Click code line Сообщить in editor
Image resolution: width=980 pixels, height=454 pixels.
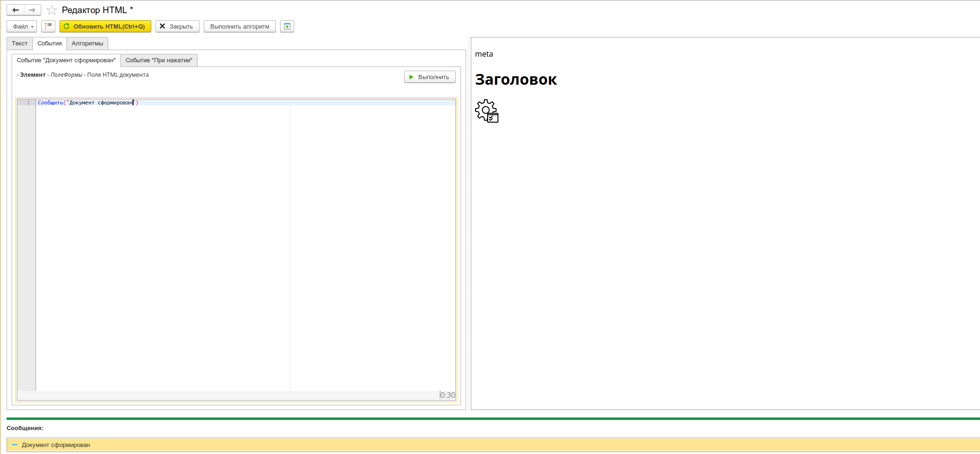pyautogui.click(x=88, y=103)
